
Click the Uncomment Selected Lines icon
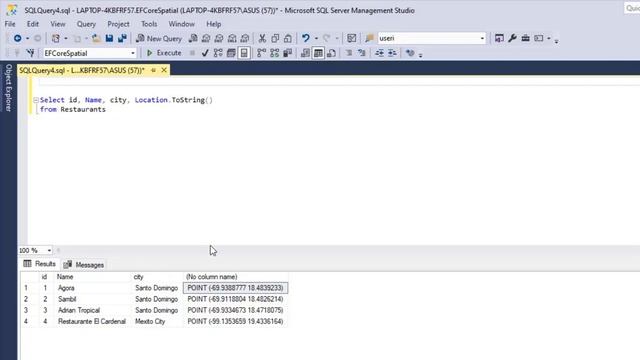click(362, 53)
